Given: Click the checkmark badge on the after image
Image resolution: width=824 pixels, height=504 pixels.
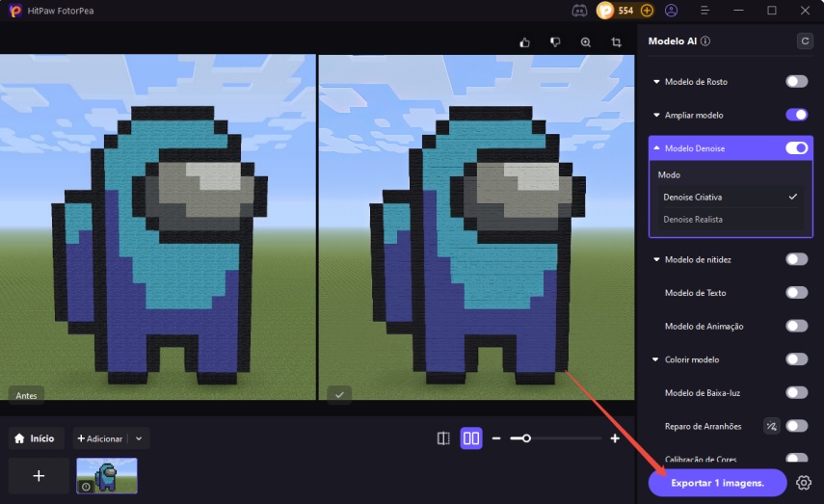Looking at the screenshot, I should point(339,395).
